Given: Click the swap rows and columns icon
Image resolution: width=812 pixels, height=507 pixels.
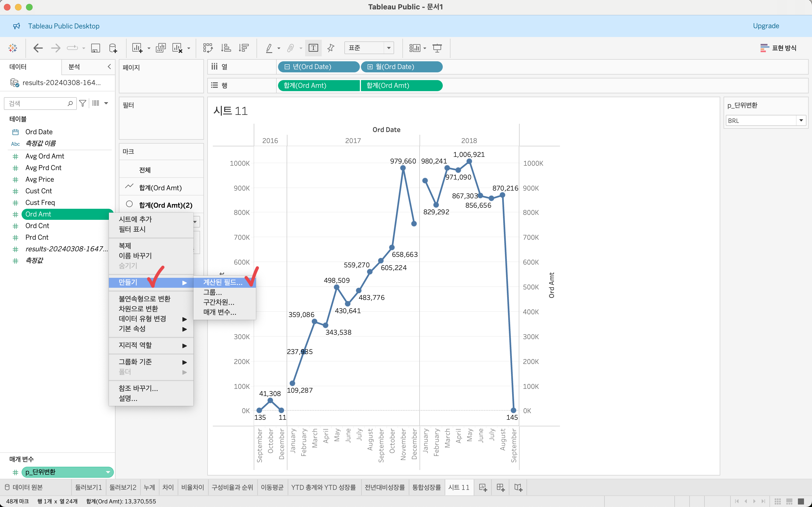Looking at the screenshot, I should [208, 48].
